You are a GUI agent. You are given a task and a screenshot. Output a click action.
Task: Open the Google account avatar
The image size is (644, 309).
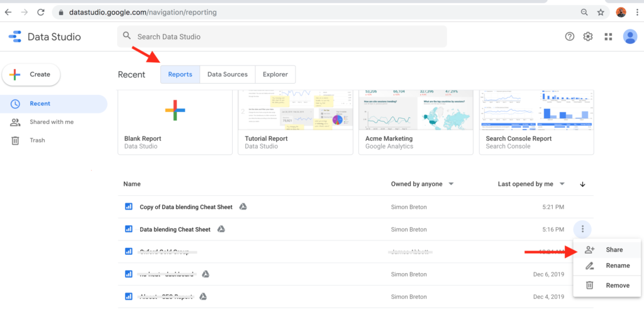630,37
